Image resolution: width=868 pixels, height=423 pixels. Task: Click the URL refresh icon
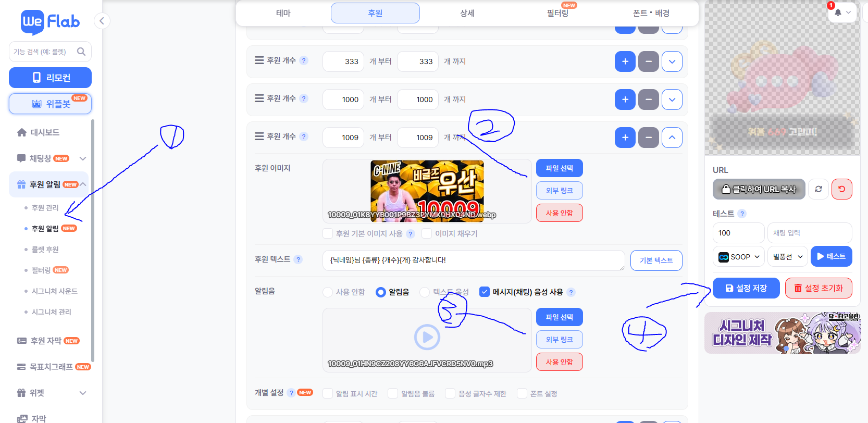click(x=819, y=189)
